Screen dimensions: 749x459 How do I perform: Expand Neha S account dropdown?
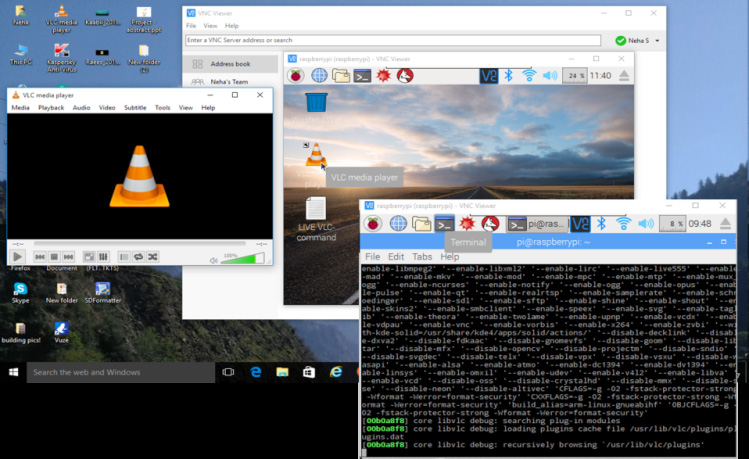[657, 41]
